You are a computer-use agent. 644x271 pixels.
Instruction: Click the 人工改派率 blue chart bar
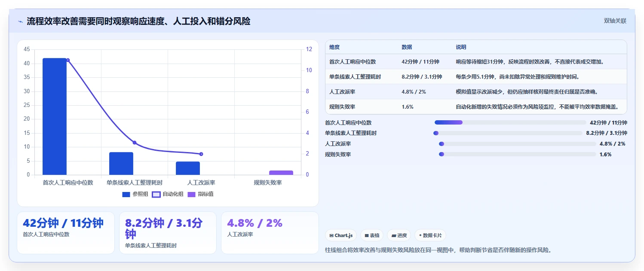click(188, 168)
